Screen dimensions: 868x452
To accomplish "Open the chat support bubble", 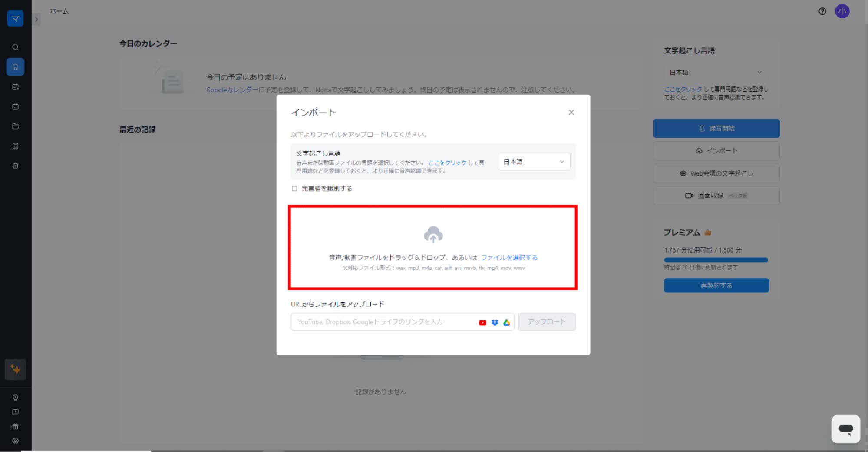I will pos(845,429).
